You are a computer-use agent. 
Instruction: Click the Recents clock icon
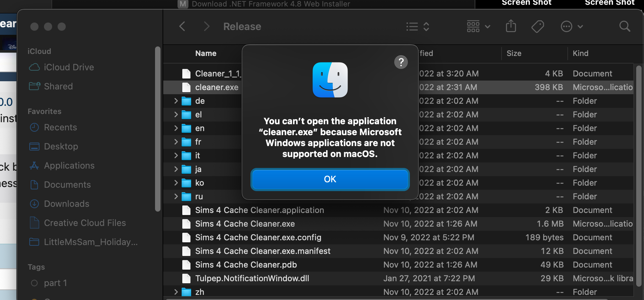coord(34,127)
